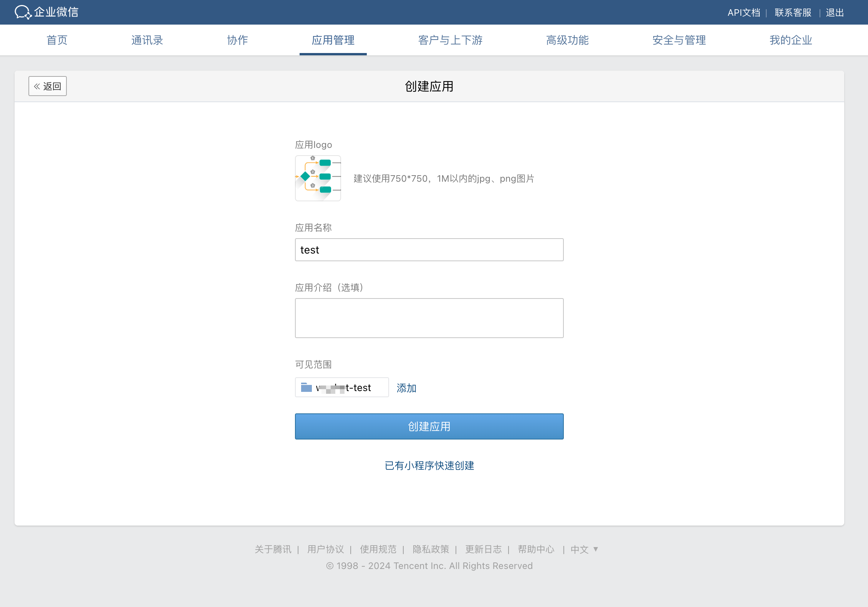Open the 首页 tab

(x=57, y=40)
